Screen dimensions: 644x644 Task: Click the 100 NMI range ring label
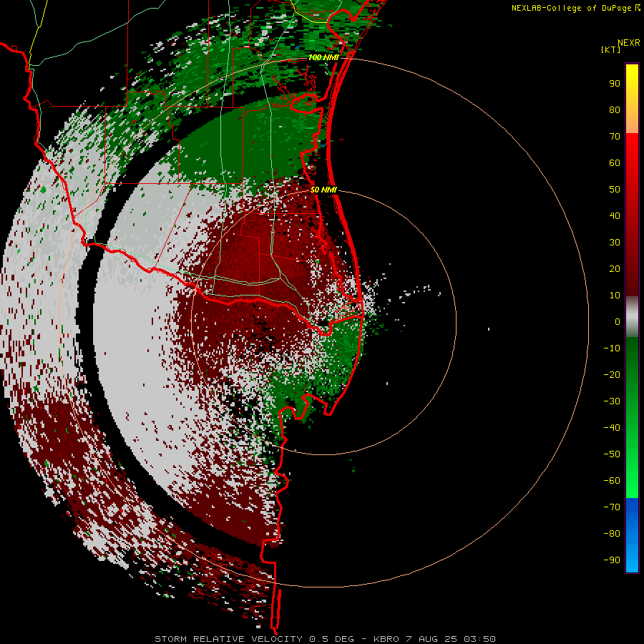323,57
